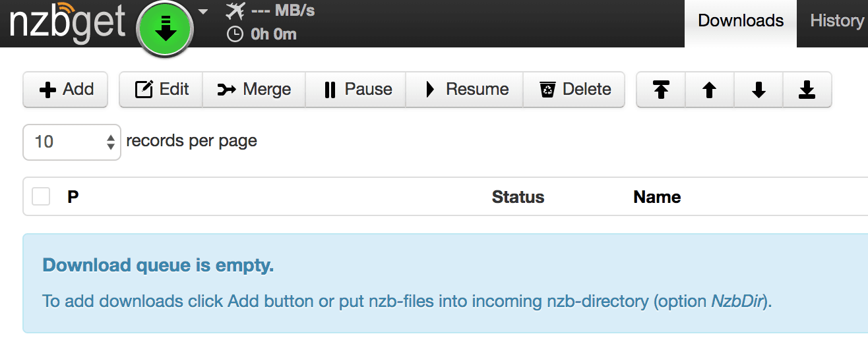Pause the selected downloads

click(356, 90)
